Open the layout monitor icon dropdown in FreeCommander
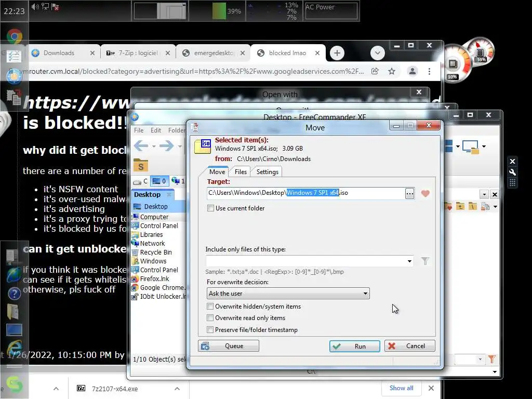Image resolution: width=532 pixels, height=399 pixels. pyautogui.click(x=484, y=146)
